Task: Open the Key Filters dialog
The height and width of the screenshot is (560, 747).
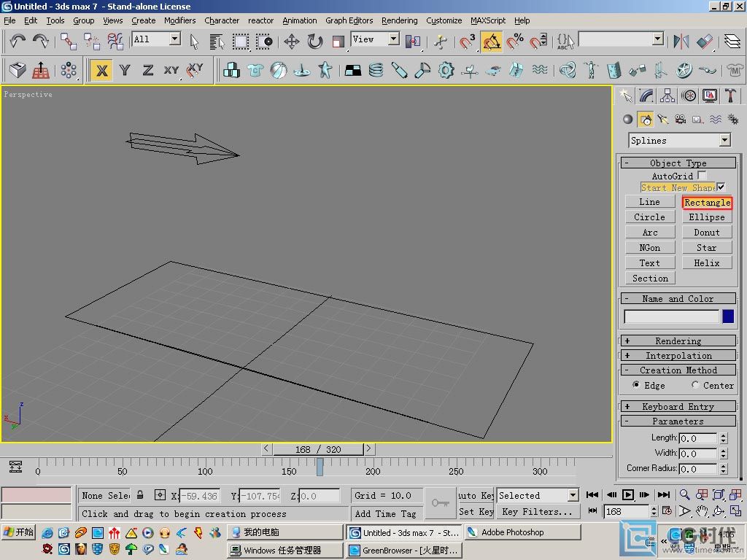Action: click(538, 512)
